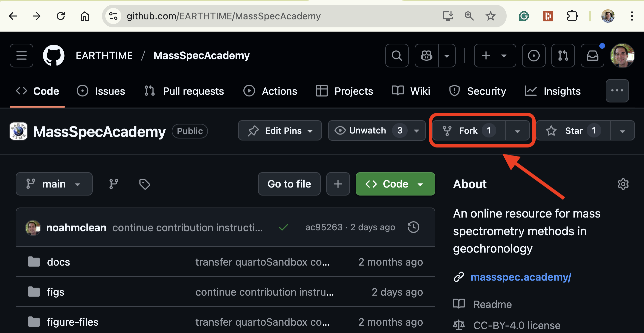View commit history clock icon

point(413,227)
